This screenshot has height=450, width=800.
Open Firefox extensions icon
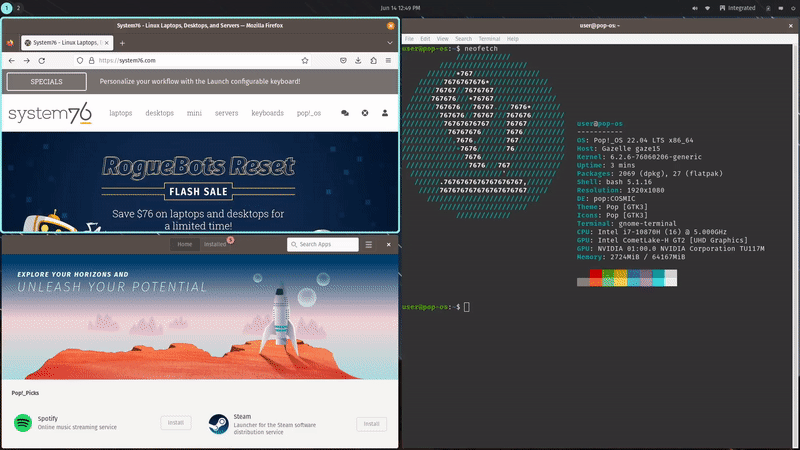373,60
